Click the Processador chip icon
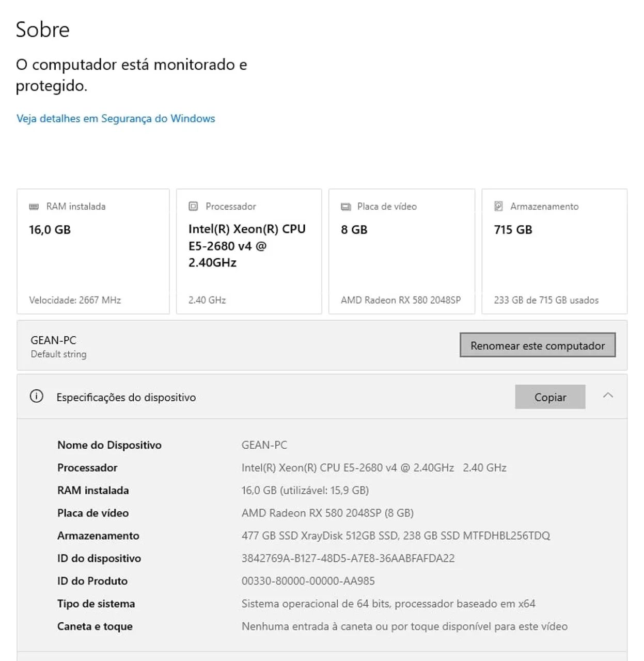The height and width of the screenshot is (661, 644). click(193, 207)
